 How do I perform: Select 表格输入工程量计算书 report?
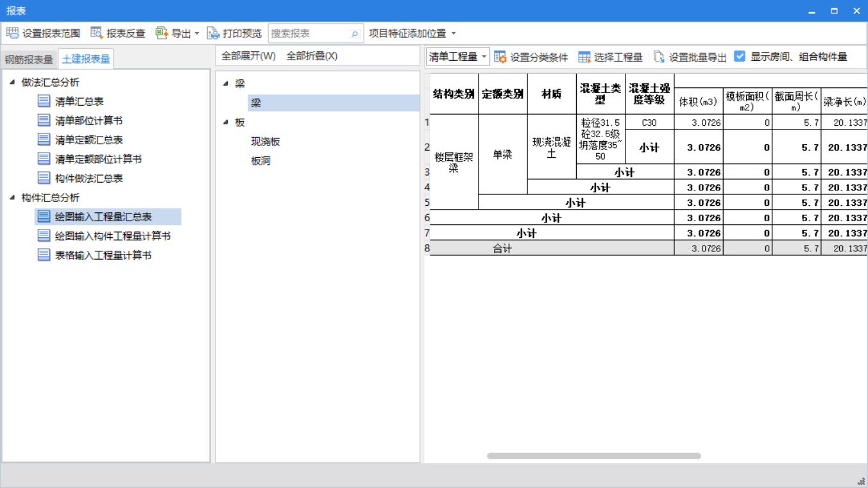(x=103, y=255)
